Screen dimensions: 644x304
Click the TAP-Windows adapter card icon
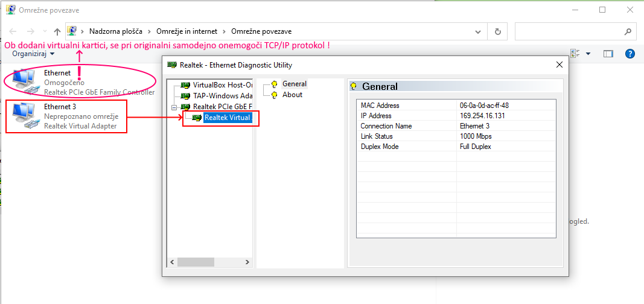pos(186,96)
